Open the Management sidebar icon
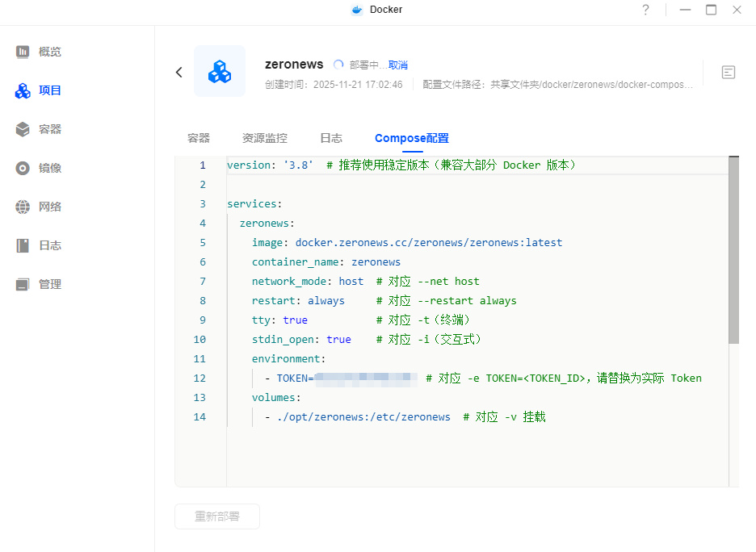This screenshot has height=552, width=756. tap(23, 284)
